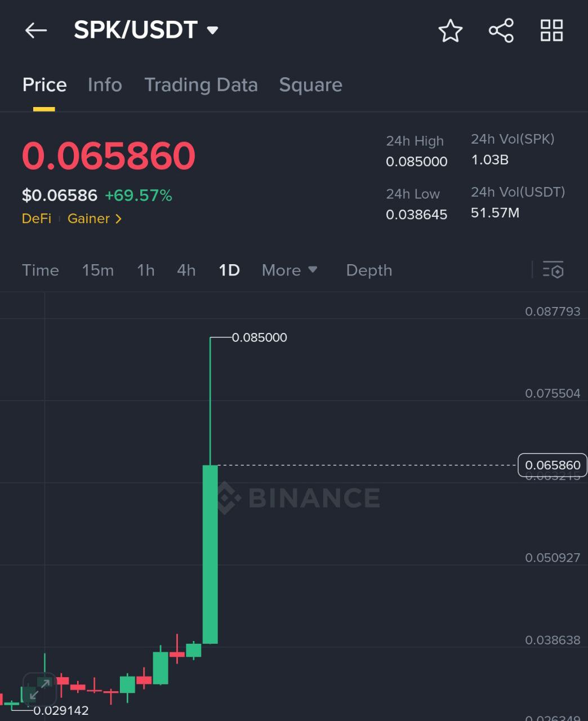Expand chart to fullscreen with arrows icon
588x721 pixels.
[x=39, y=688]
